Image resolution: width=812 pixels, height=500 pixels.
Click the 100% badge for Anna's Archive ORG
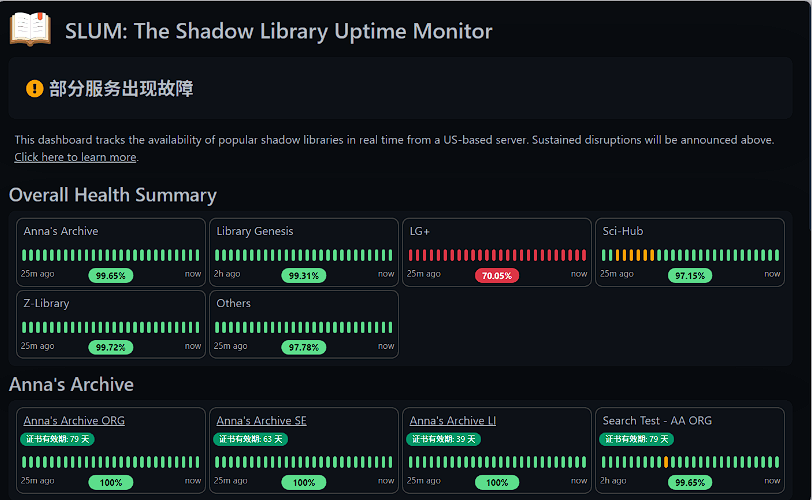[111, 482]
